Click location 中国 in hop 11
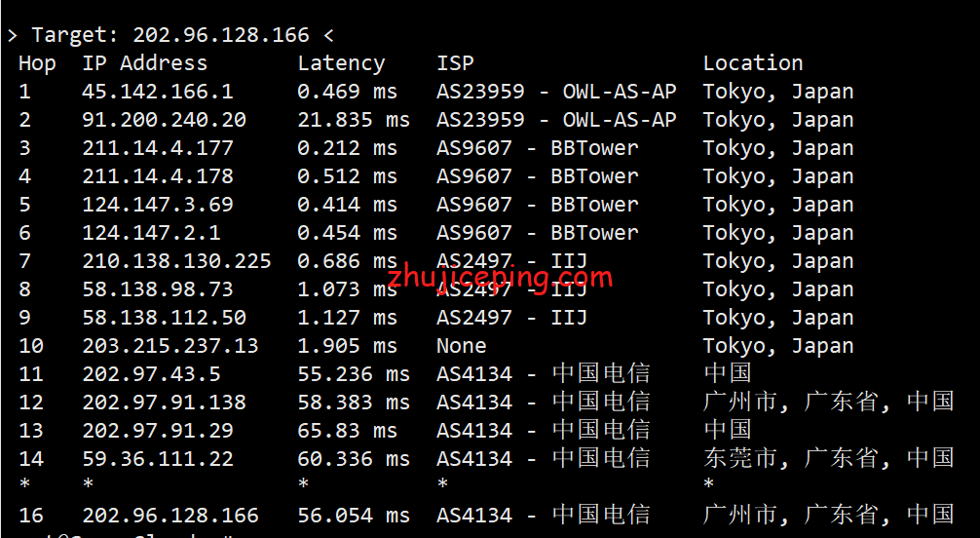The image size is (980, 538). pyautogui.click(x=728, y=373)
